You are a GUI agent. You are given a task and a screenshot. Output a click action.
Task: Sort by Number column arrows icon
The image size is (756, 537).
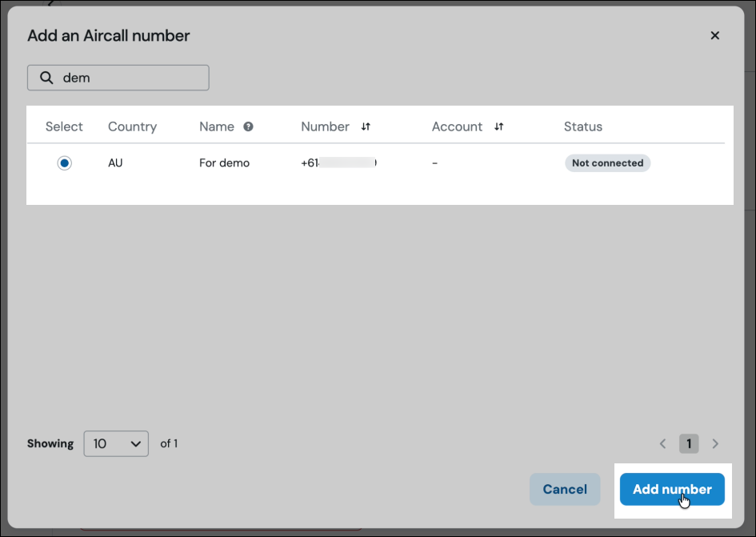pos(366,126)
